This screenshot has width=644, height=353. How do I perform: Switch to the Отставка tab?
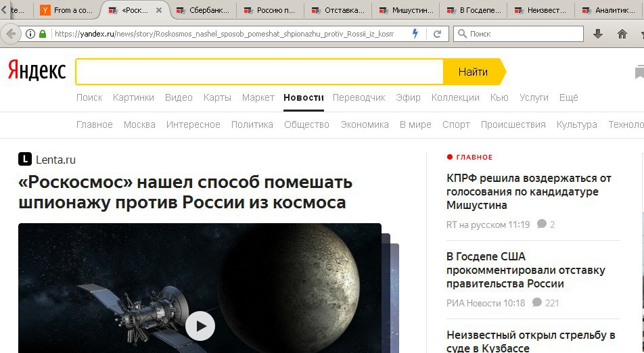[338, 10]
